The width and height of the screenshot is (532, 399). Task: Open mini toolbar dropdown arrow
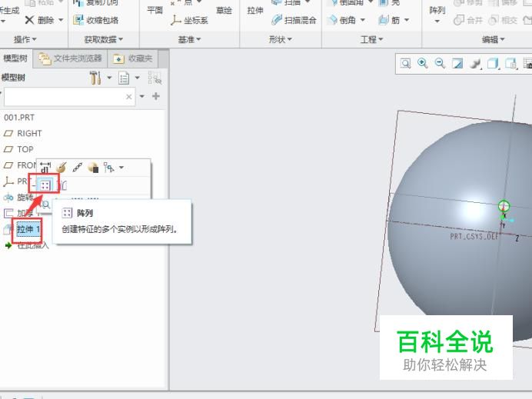point(121,168)
